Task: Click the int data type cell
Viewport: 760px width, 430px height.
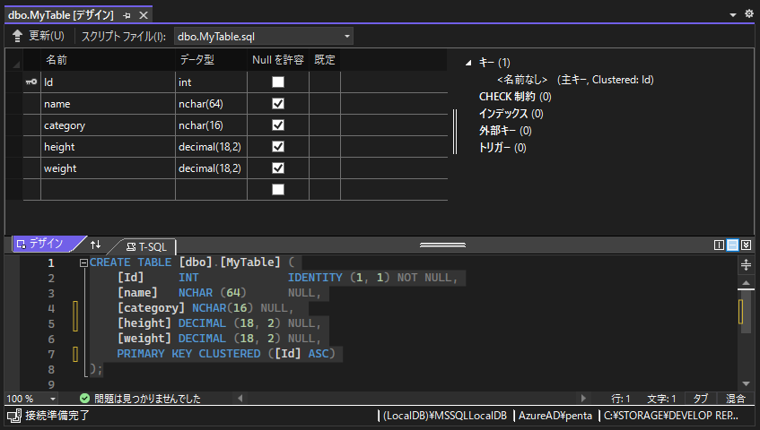Action: (211, 82)
